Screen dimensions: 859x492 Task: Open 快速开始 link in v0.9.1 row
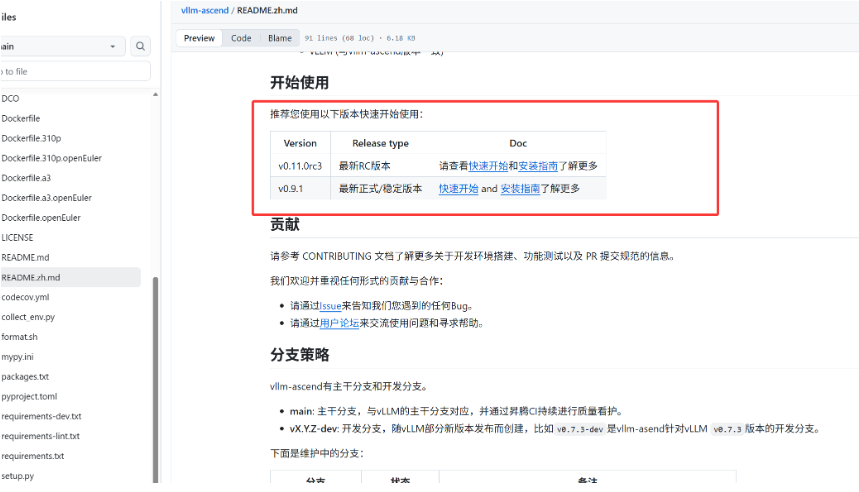(x=458, y=188)
